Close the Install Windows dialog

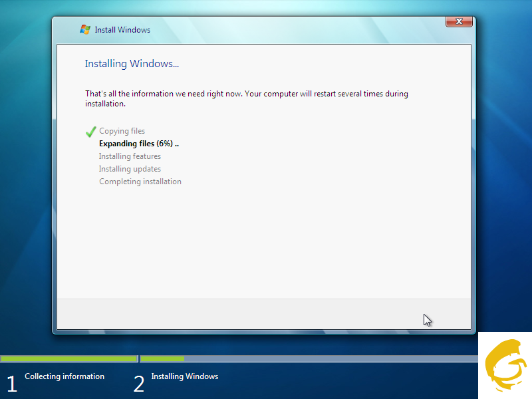[x=458, y=23]
